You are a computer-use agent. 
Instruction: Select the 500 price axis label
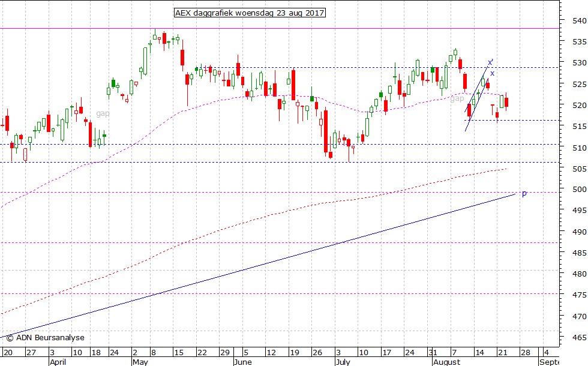coord(580,190)
